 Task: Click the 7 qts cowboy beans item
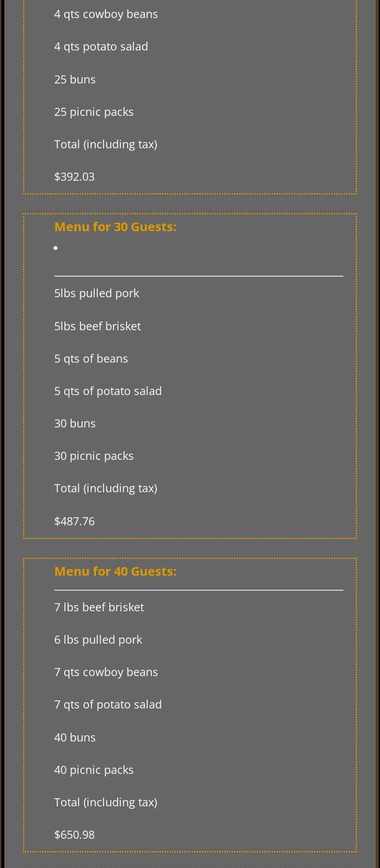coord(106,672)
